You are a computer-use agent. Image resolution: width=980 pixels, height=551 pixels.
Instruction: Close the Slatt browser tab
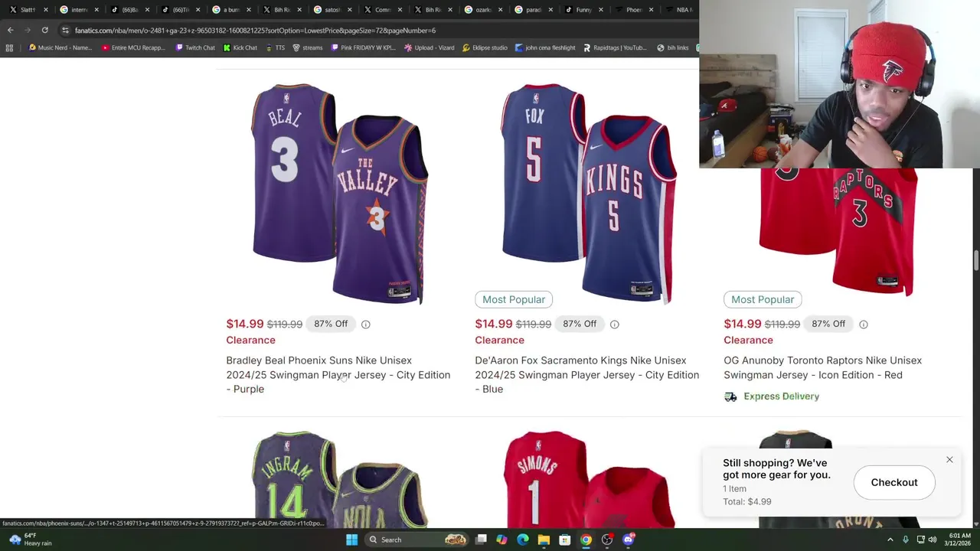pyautogui.click(x=46, y=10)
